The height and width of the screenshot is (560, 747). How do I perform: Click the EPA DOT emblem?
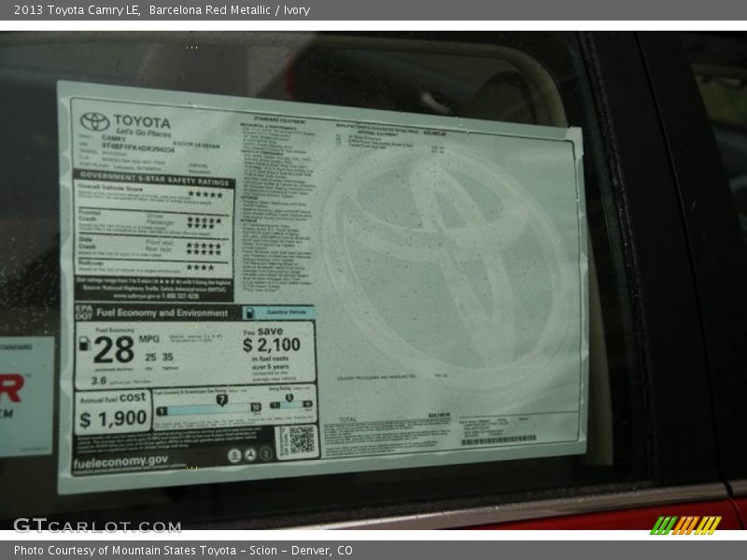[84, 313]
